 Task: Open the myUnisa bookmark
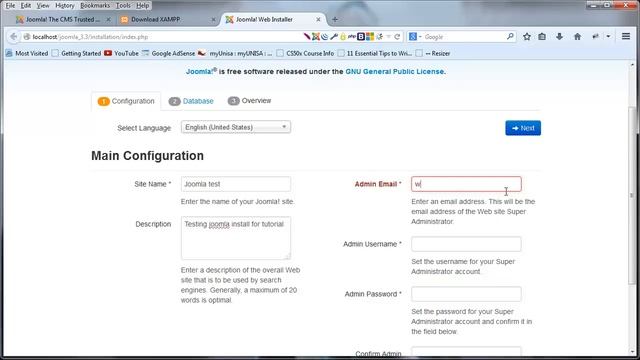coord(236,53)
